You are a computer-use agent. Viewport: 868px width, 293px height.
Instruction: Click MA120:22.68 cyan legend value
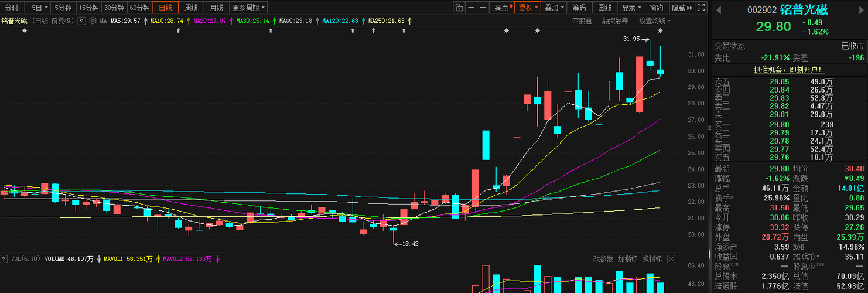point(340,21)
